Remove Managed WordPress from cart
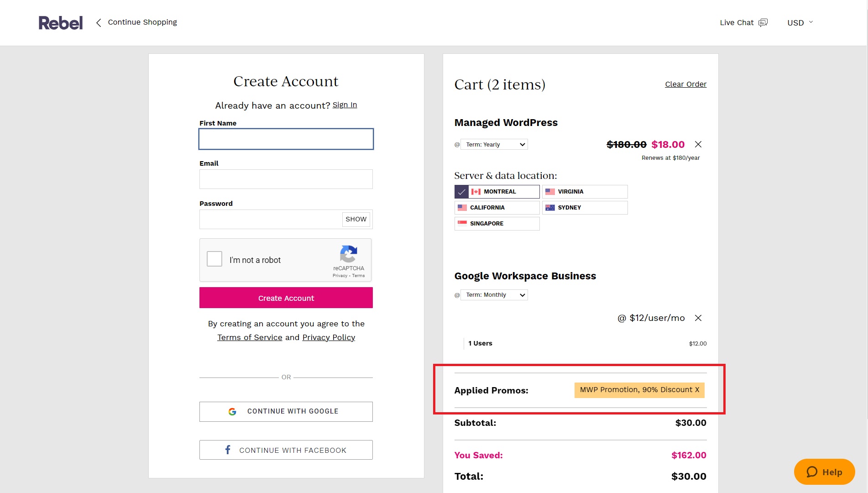 pos(698,144)
